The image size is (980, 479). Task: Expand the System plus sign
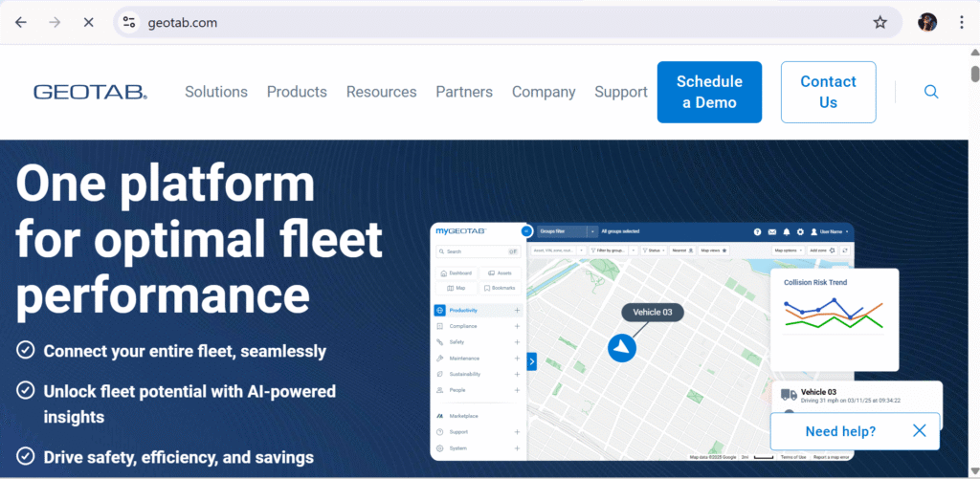[517, 448]
